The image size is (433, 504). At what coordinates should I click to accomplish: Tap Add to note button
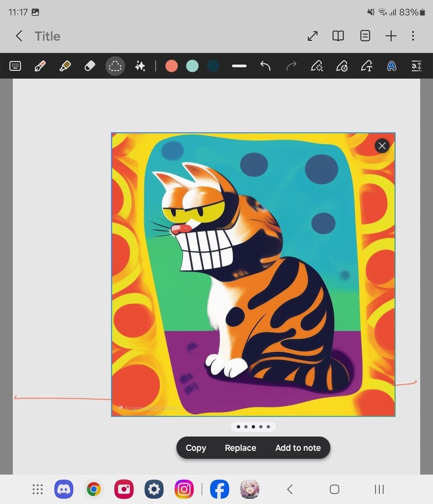tap(298, 448)
